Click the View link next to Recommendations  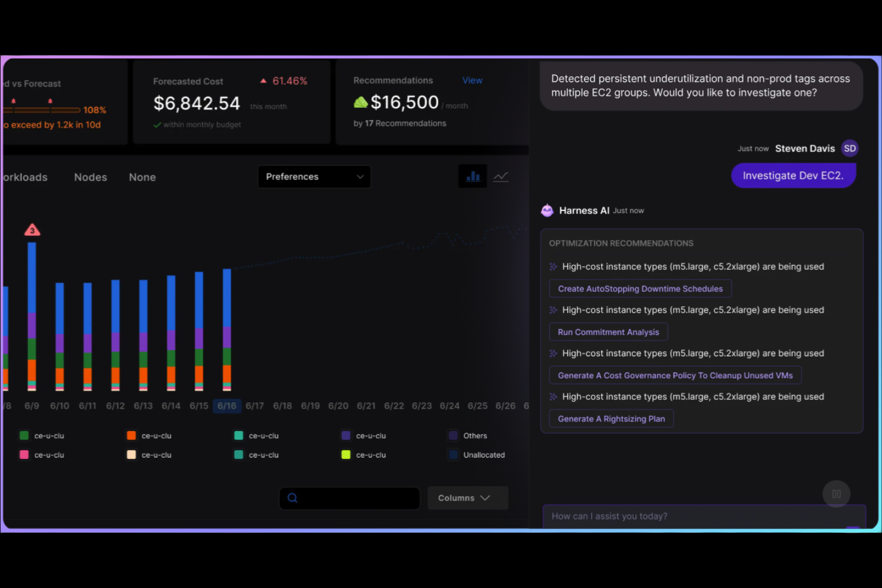tap(472, 80)
